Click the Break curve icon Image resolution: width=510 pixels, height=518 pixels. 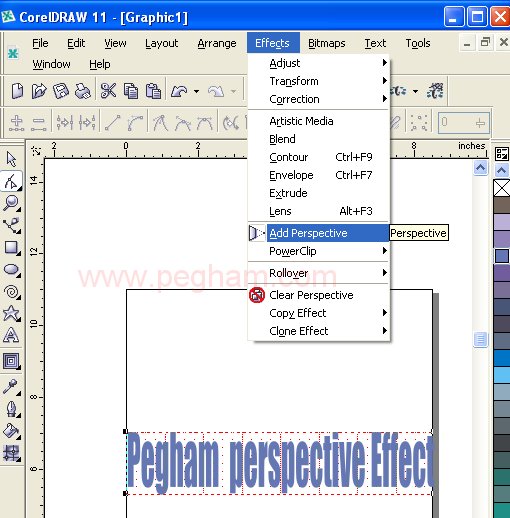coord(87,123)
